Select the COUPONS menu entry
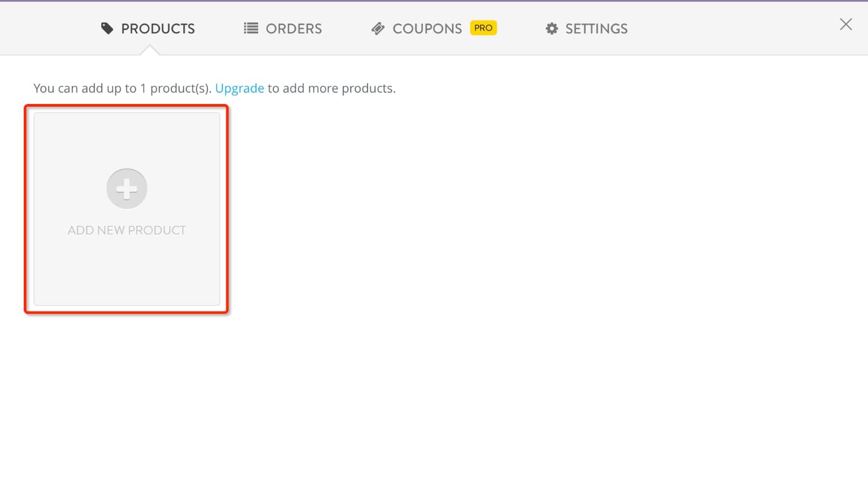The height and width of the screenshot is (492, 868). coord(427,29)
